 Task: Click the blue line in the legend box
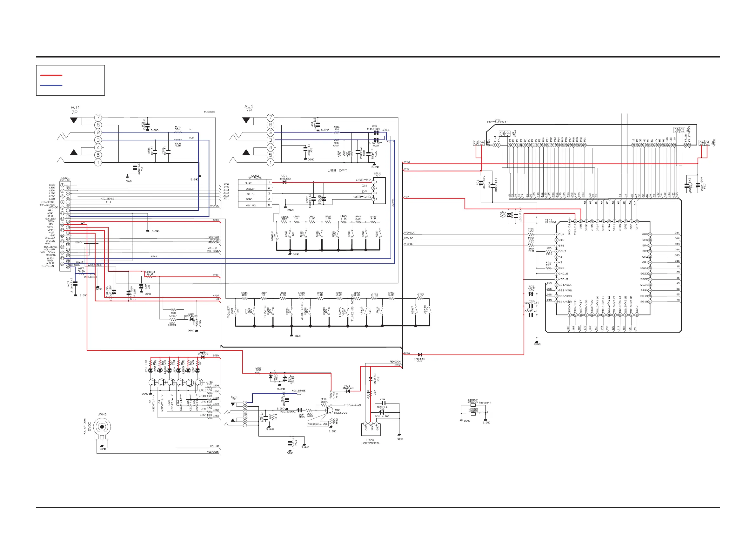coord(51,86)
